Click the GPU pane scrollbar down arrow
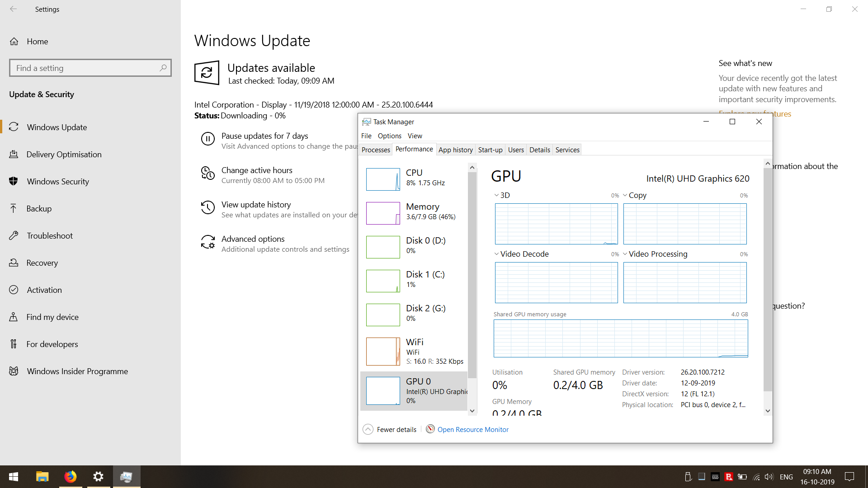The height and width of the screenshot is (488, 868). point(768,411)
